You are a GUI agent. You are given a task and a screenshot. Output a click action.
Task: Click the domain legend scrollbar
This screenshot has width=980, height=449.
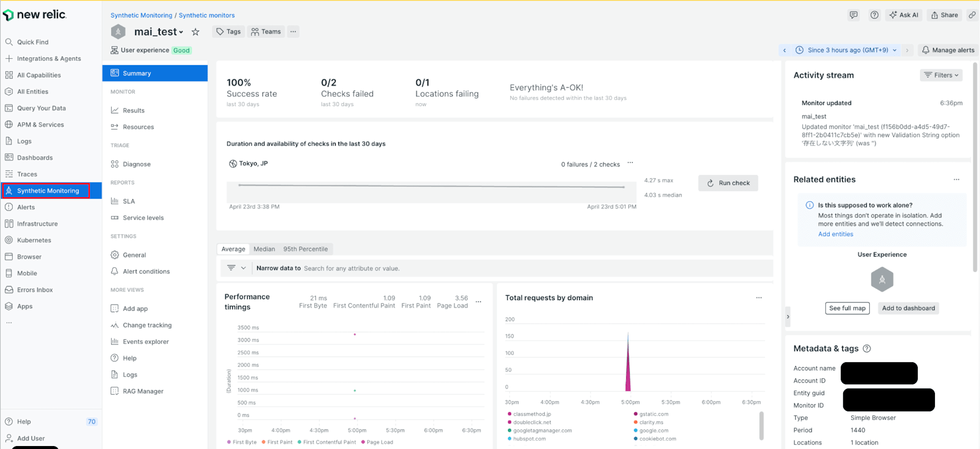point(761,425)
